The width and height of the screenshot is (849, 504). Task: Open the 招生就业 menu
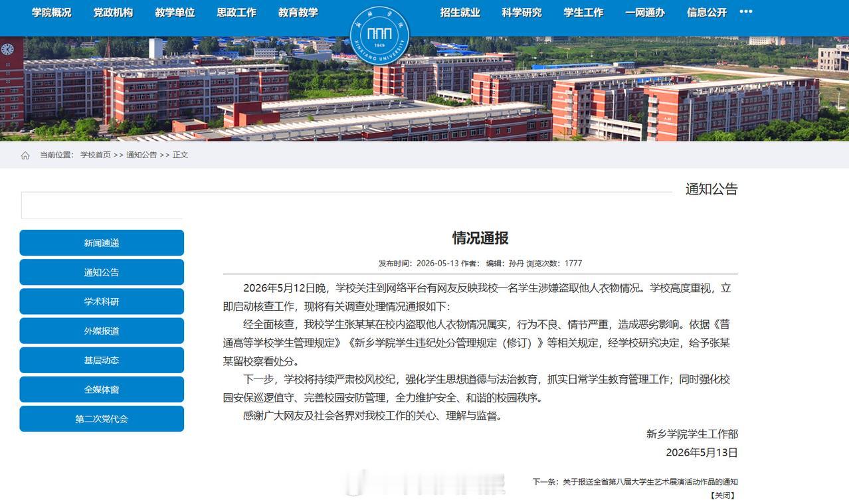tap(460, 12)
